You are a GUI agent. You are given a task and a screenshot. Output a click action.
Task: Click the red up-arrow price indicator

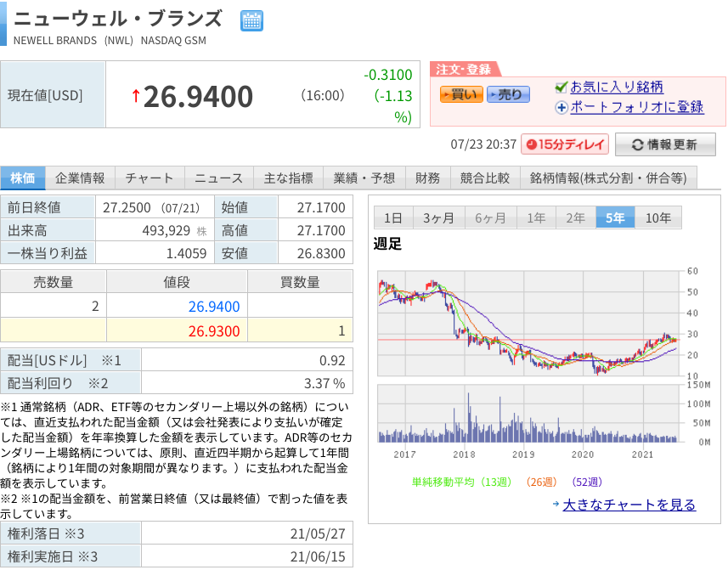[x=136, y=96]
